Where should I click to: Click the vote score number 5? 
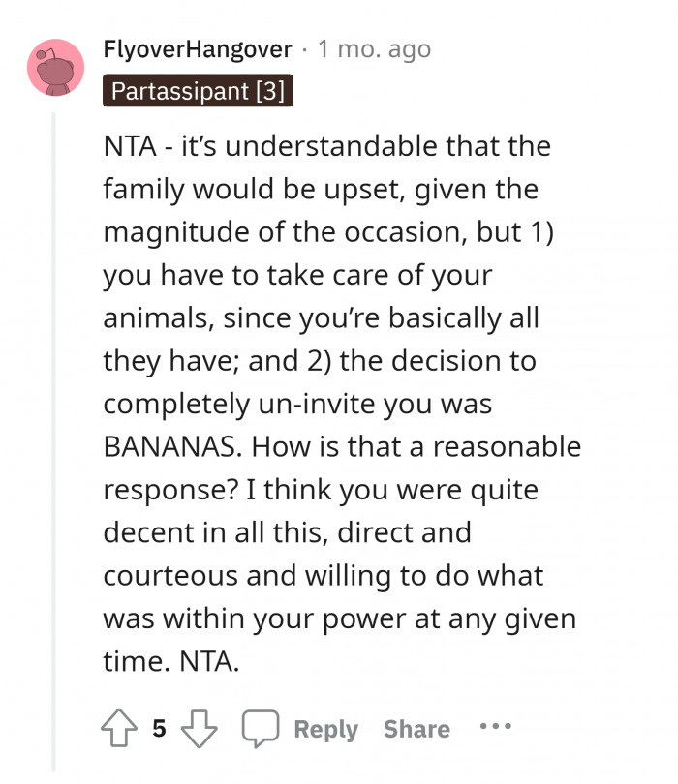pos(159,728)
